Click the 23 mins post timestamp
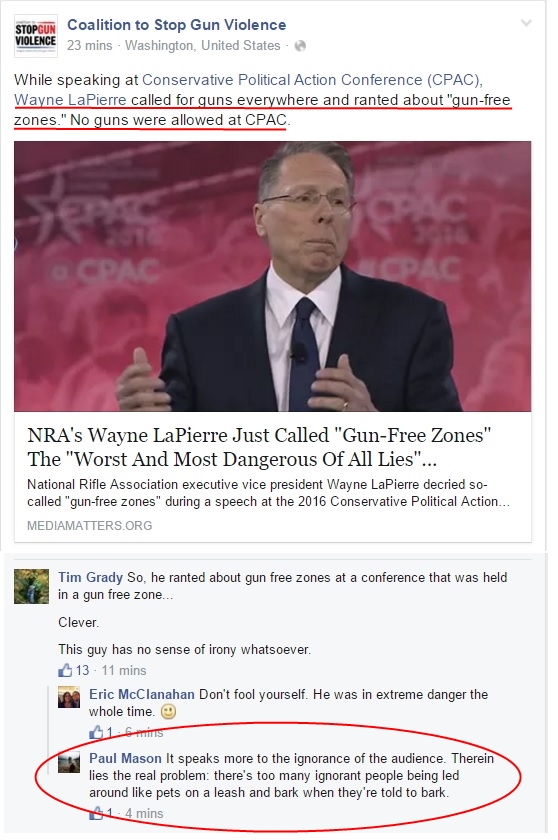This screenshot has width=558, height=840. tap(89, 46)
